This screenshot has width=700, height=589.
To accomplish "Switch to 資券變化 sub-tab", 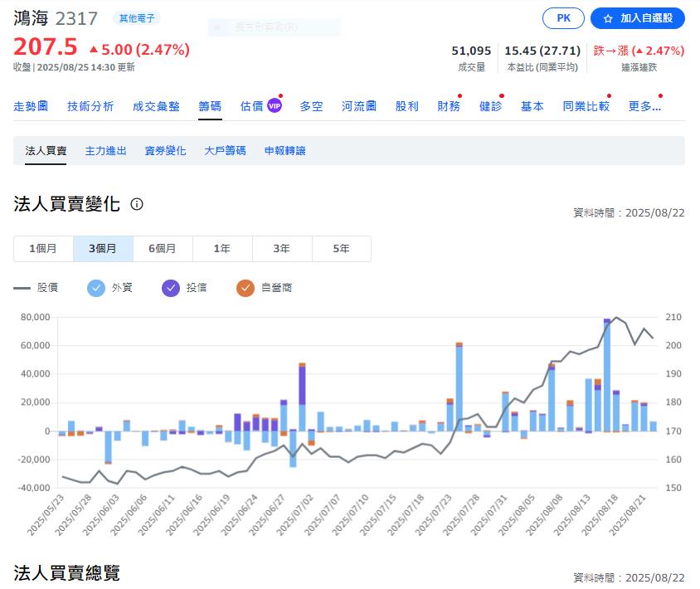I will coord(165,151).
